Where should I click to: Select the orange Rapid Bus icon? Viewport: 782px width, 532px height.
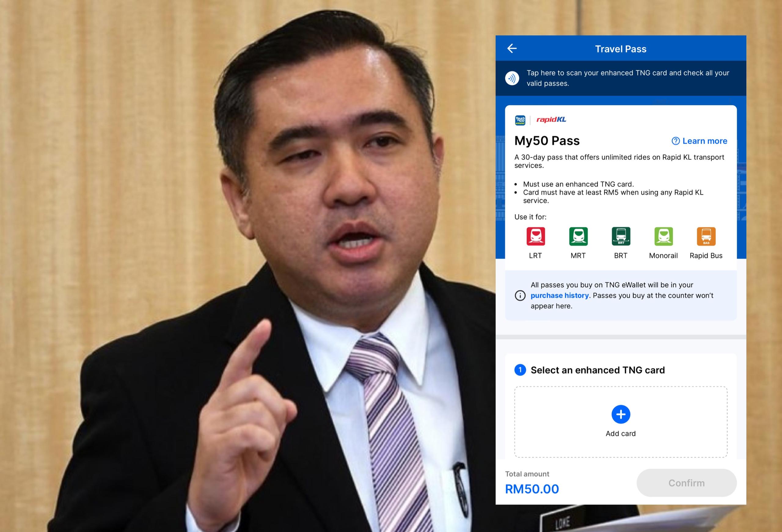coord(706,236)
